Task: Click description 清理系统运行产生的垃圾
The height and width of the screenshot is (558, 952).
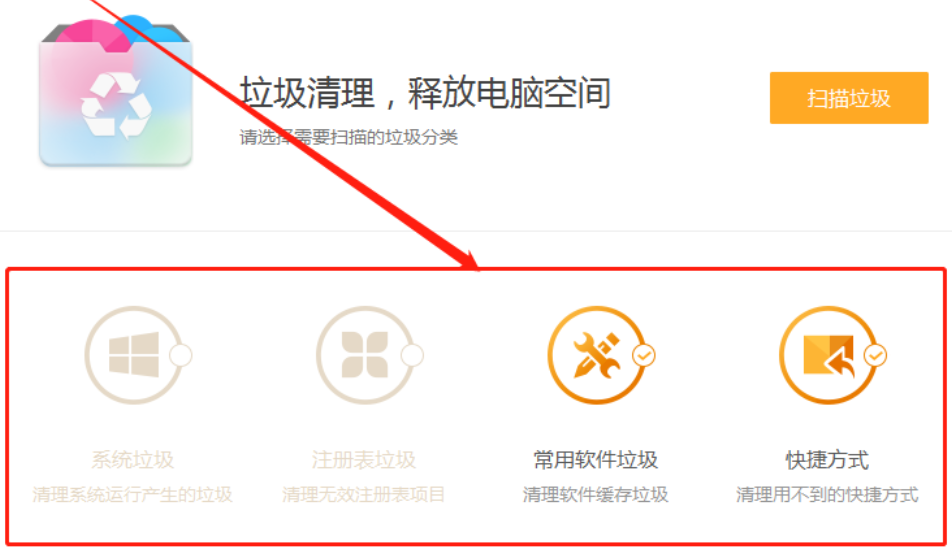Action: tap(132, 494)
